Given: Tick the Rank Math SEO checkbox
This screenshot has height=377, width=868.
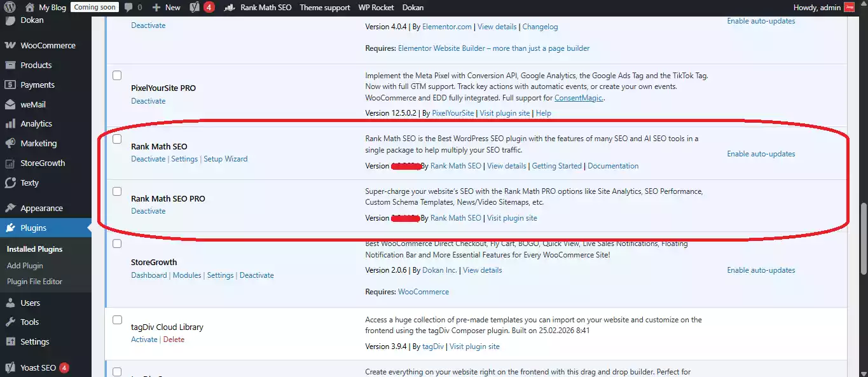Looking at the screenshot, I should (x=117, y=139).
